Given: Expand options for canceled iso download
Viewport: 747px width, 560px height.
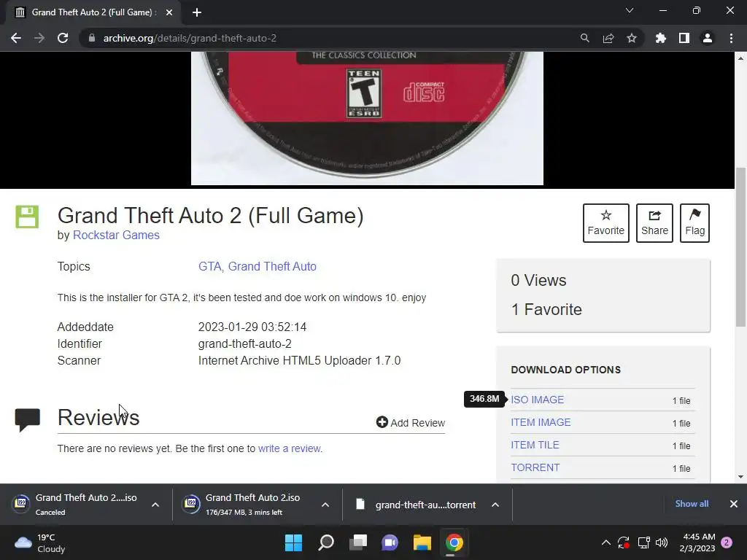Looking at the screenshot, I should tap(155, 505).
